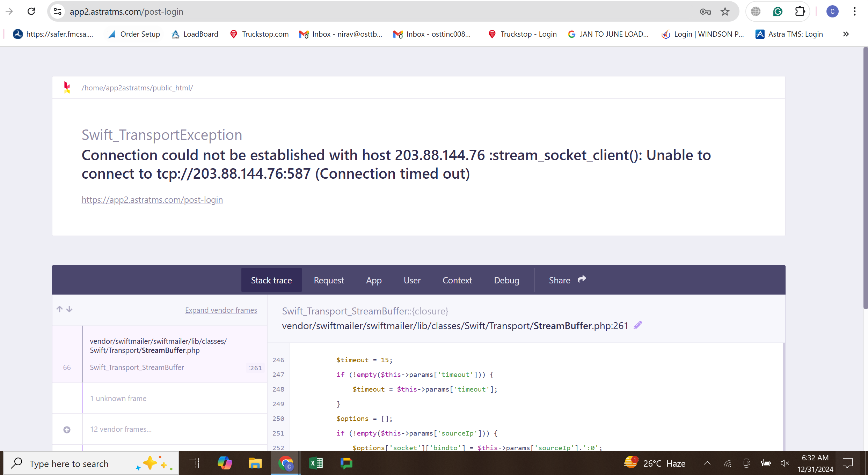Open the saved password key icon
The width and height of the screenshot is (868, 475).
pos(705,12)
